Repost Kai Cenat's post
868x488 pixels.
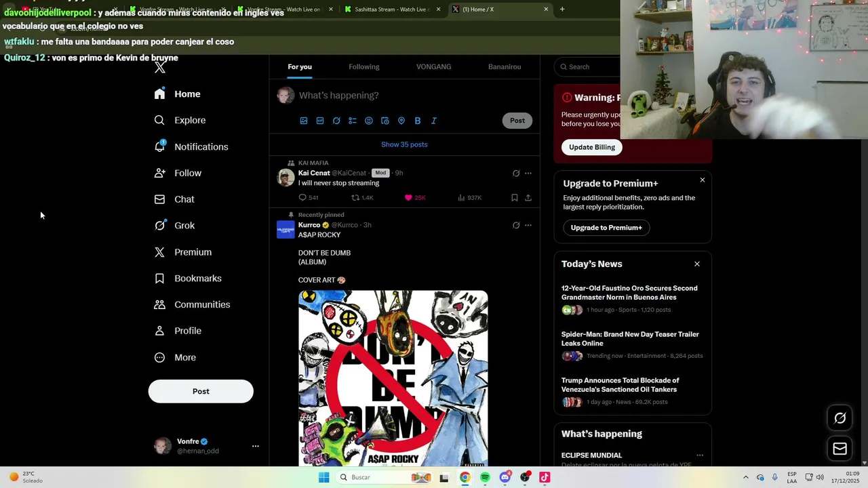click(x=362, y=198)
